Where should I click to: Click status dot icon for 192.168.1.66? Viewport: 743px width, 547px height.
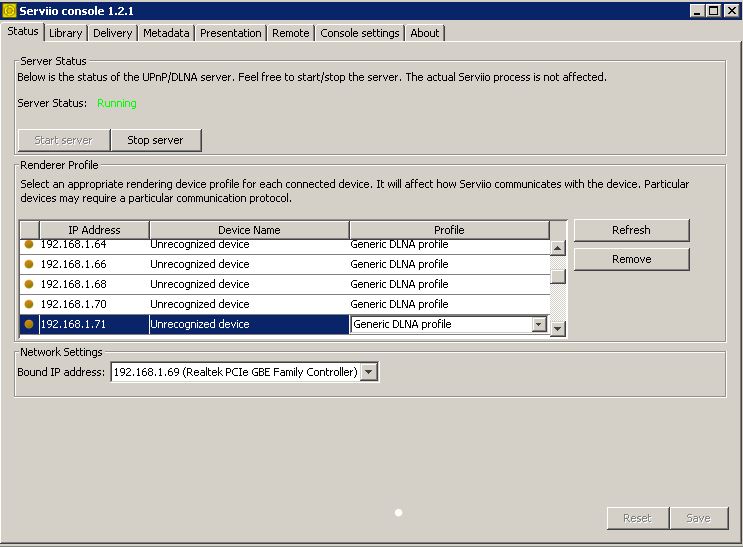29,264
